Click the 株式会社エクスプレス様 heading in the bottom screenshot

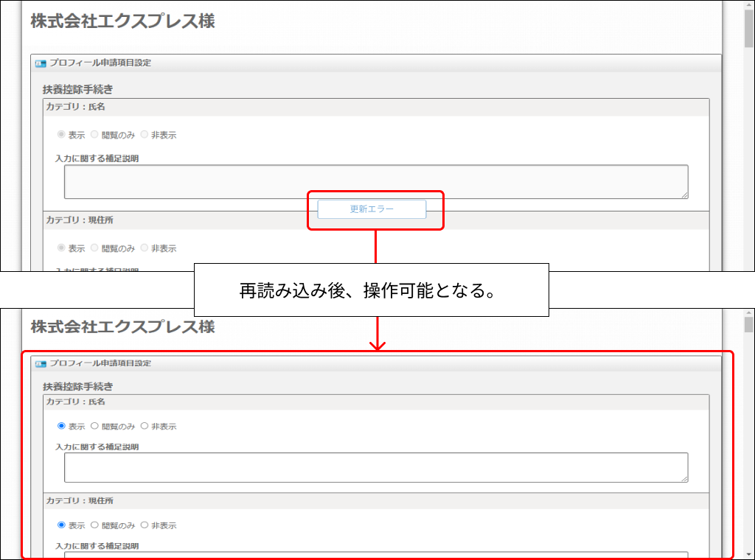(123, 326)
